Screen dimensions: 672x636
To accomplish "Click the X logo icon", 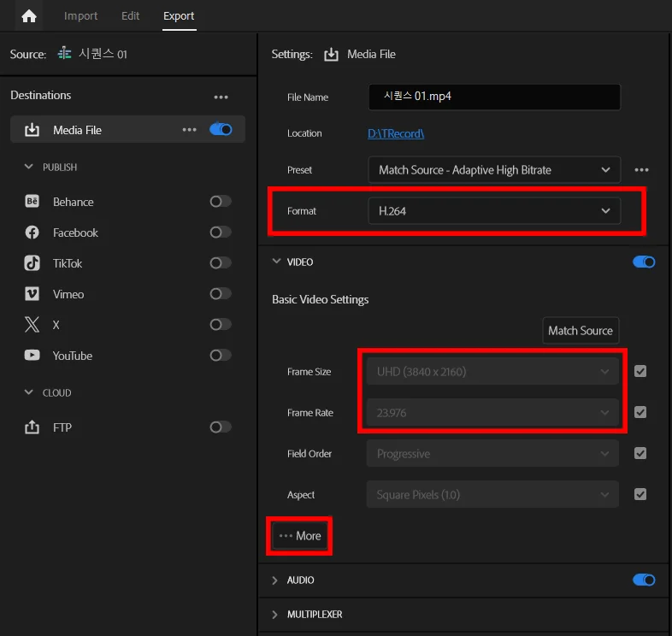I will (32, 325).
